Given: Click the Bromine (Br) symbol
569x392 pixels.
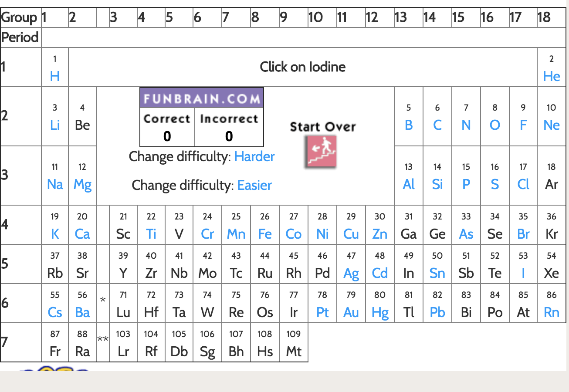Looking at the screenshot, I should (x=523, y=234).
